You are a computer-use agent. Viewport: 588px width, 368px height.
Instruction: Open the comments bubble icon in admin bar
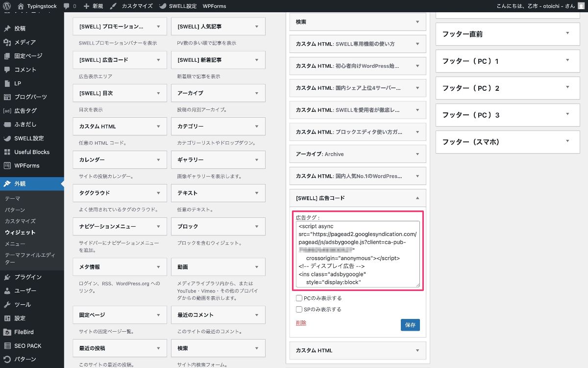[x=66, y=6]
